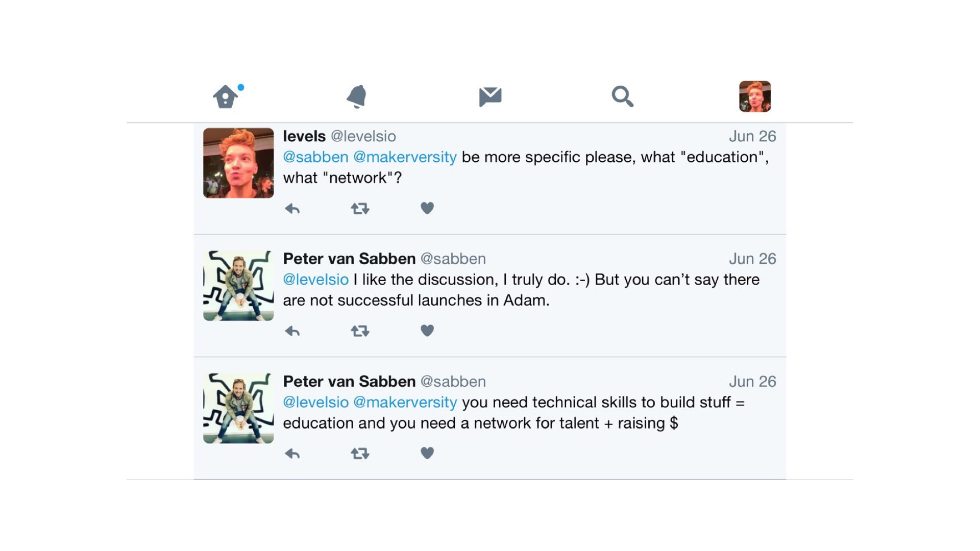Viewport: 980px width, 551px height.
Task: Open the @levelsio mention in the middle tweet
Action: (316, 280)
